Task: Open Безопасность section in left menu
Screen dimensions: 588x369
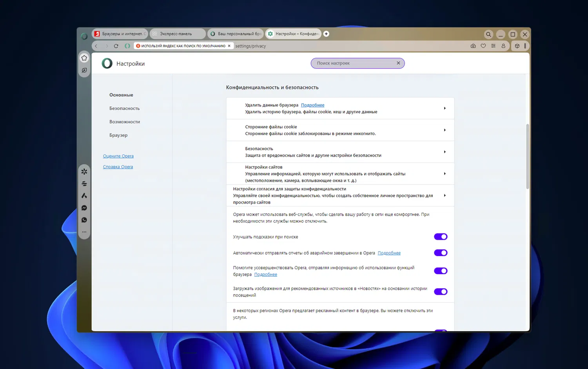Action: [x=124, y=109]
